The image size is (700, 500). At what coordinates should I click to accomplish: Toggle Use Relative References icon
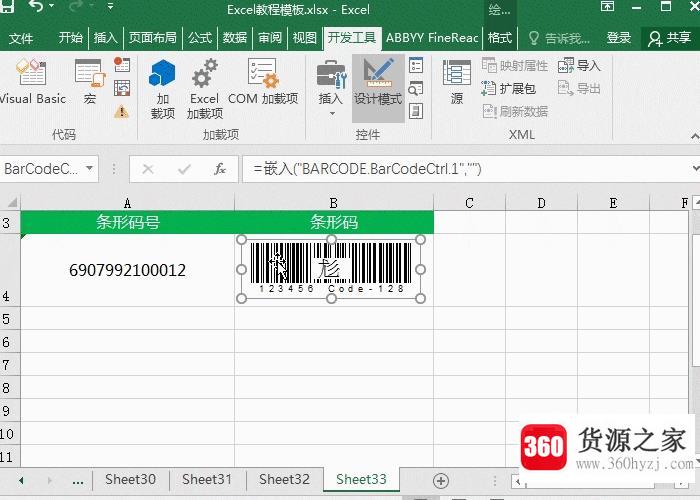tap(121, 88)
